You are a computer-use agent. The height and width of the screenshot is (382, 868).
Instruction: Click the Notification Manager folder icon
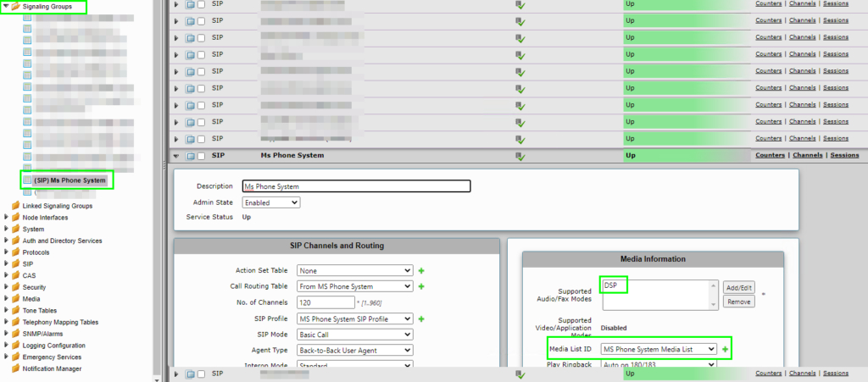[x=15, y=368]
